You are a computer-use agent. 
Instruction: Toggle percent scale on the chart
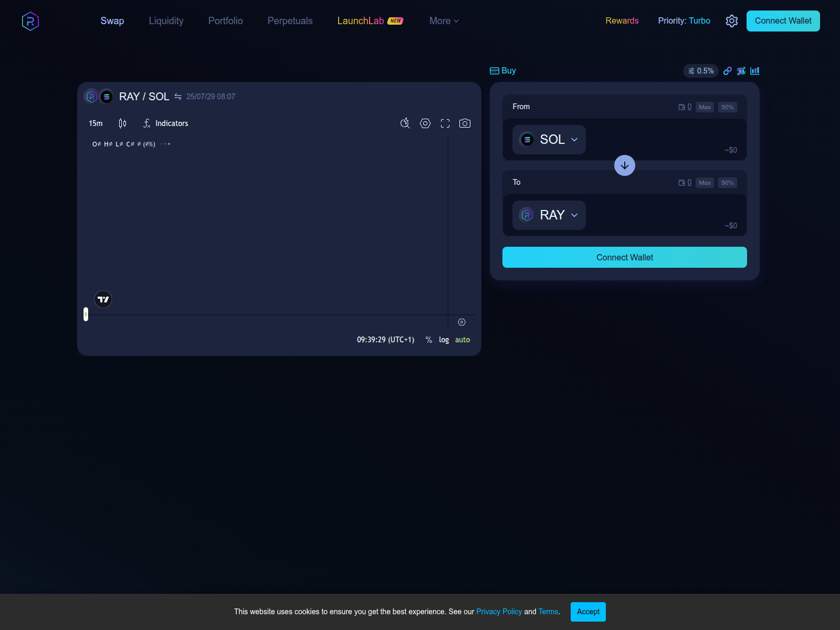(429, 340)
